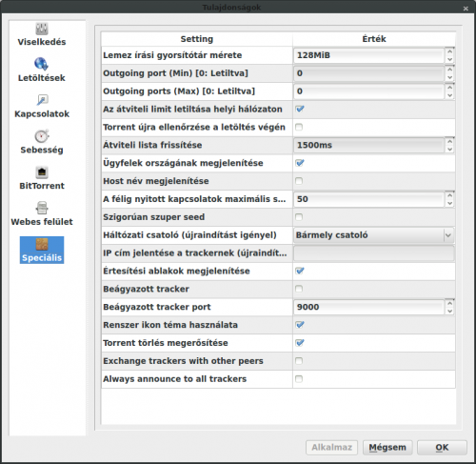Decrease Beágyazott tracker port value
Image resolution: width=476 pixels, height=464 pixels.
coord(449,312)
